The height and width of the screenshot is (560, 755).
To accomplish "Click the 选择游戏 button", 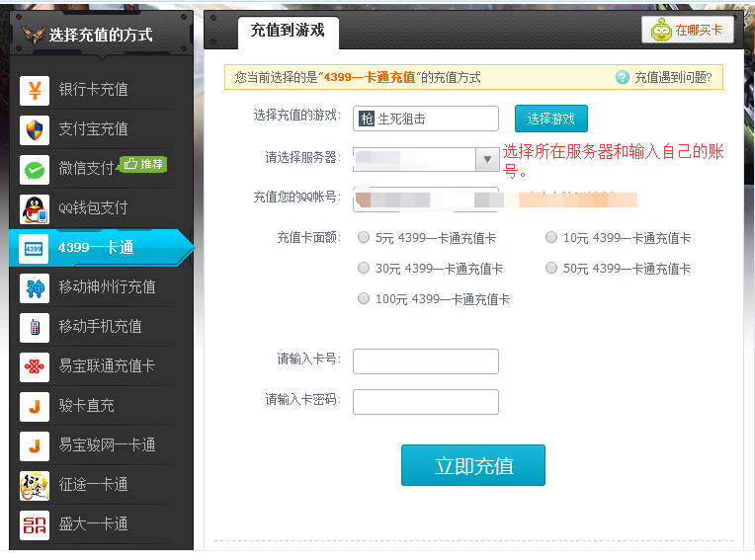I will point(551,119).
